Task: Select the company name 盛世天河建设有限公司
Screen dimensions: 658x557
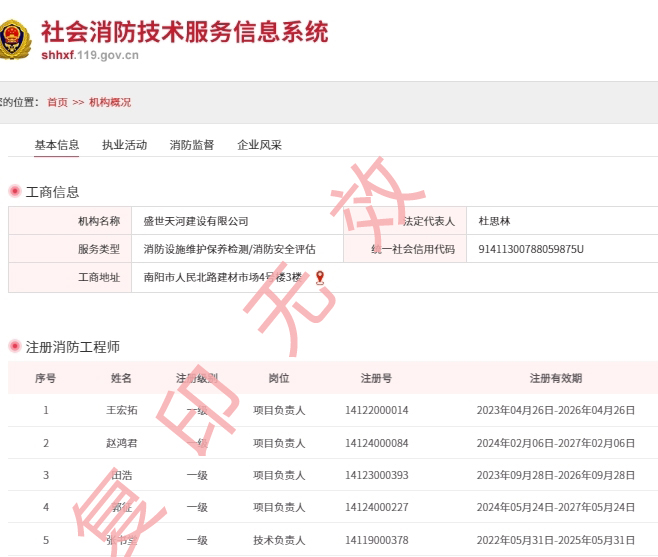Action: point(196,221)
